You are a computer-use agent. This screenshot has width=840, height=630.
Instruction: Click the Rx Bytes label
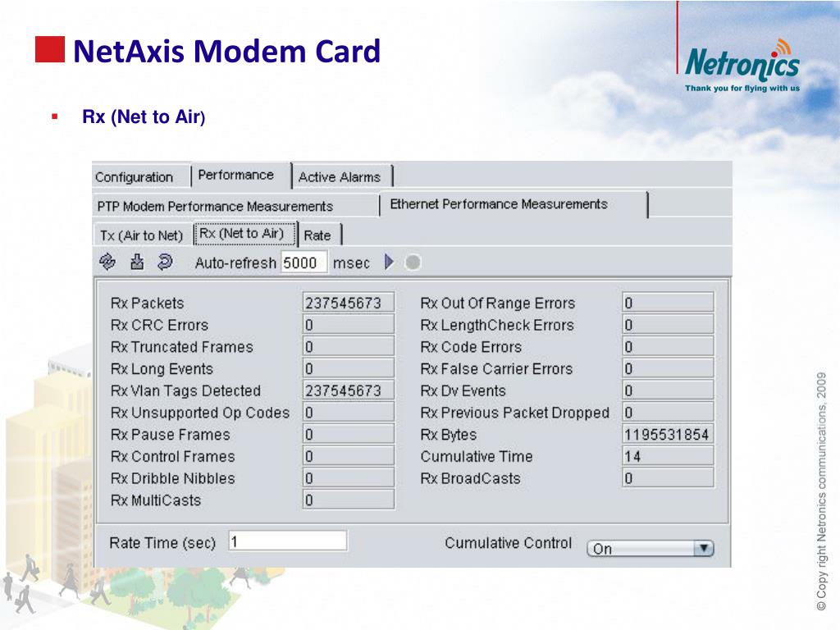449,435
